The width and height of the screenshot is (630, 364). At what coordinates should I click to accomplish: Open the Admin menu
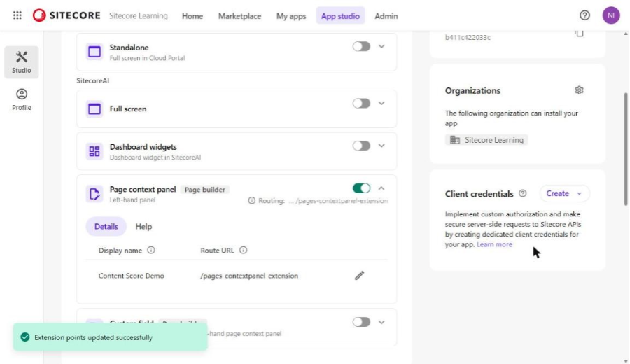(x=386, y=16)
